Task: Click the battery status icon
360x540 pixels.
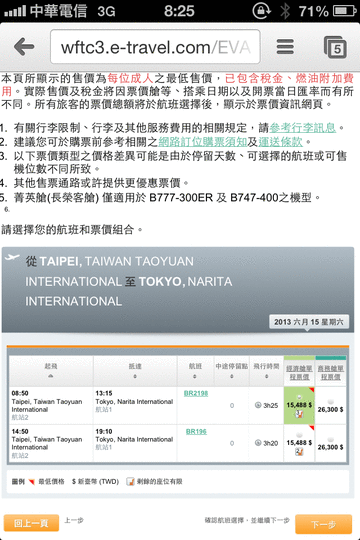Action: [x=344, y=11]
